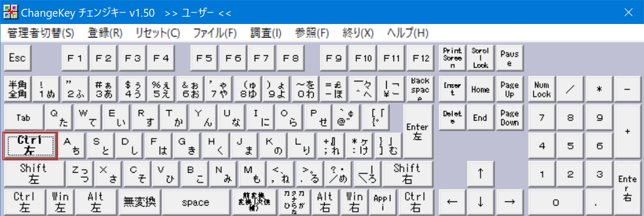Select the Alt 左 key
Screen dimensions: 644x216
96,202
